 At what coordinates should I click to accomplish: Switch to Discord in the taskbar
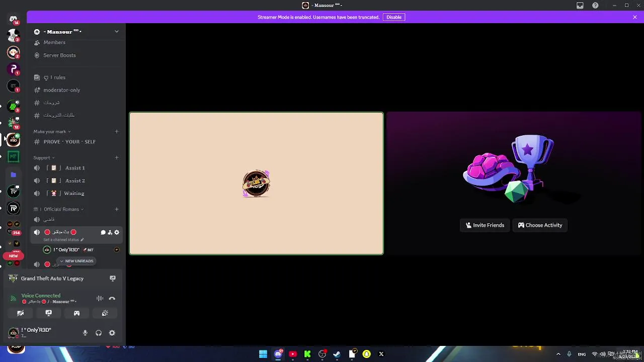click(x=278, y=354)
